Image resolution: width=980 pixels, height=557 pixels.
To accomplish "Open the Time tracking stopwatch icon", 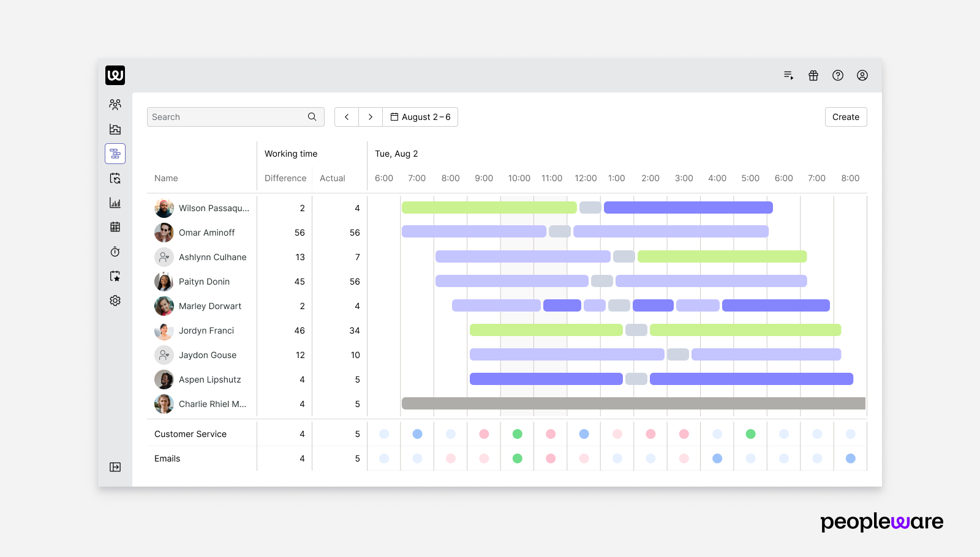I will (x=115, y=252).
